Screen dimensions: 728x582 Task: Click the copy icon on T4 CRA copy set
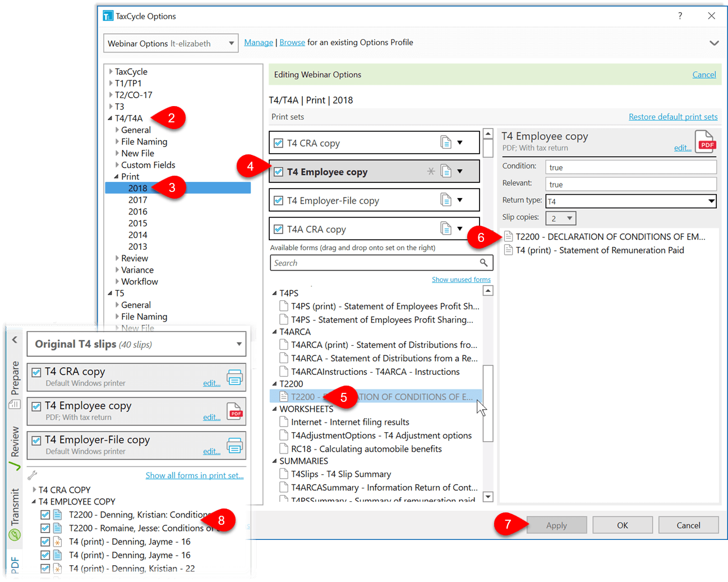(x=446, y=143)
